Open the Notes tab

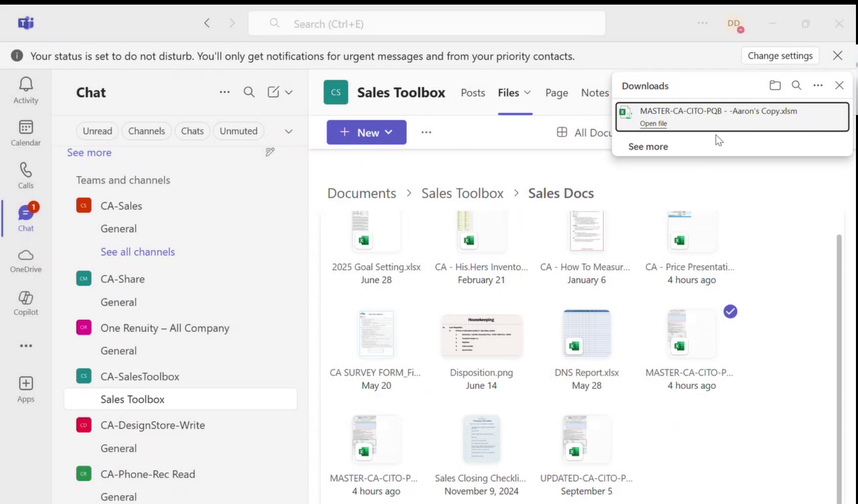coord(595,93)
